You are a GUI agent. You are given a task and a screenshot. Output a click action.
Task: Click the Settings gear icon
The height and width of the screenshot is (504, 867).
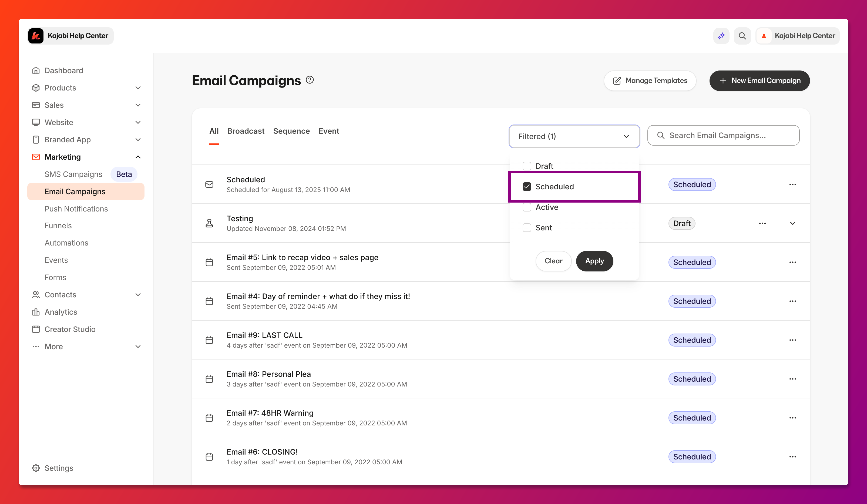(36, 468)
